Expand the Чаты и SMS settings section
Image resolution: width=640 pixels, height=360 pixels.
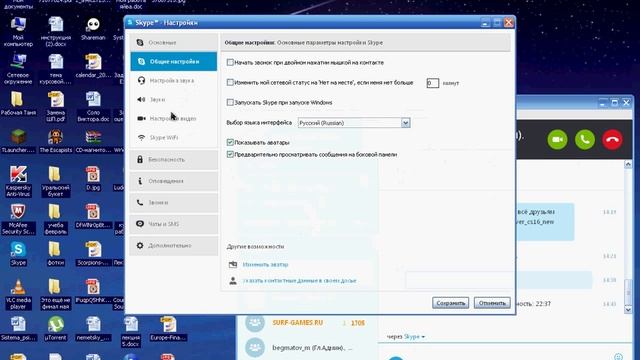point(174,224)
